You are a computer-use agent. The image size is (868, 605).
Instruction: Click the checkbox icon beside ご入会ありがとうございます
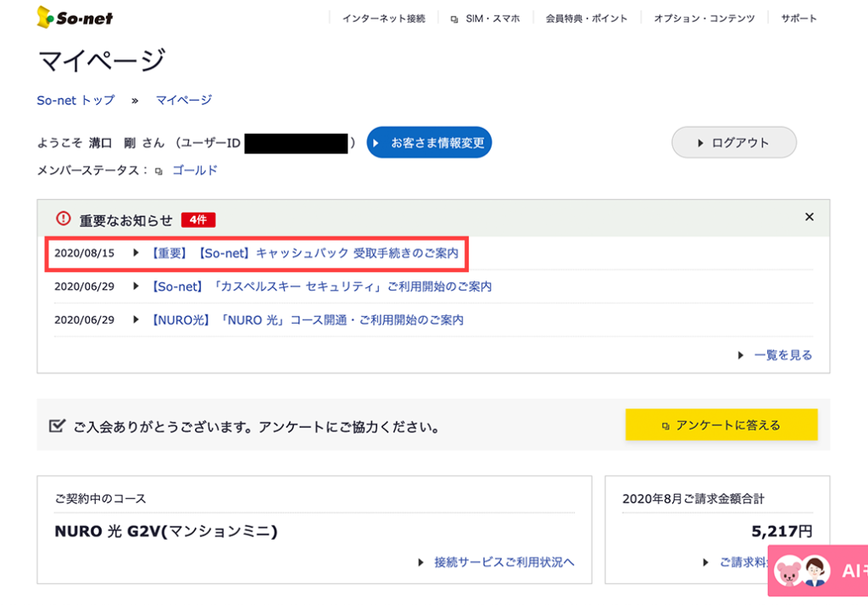coord(57,425)
